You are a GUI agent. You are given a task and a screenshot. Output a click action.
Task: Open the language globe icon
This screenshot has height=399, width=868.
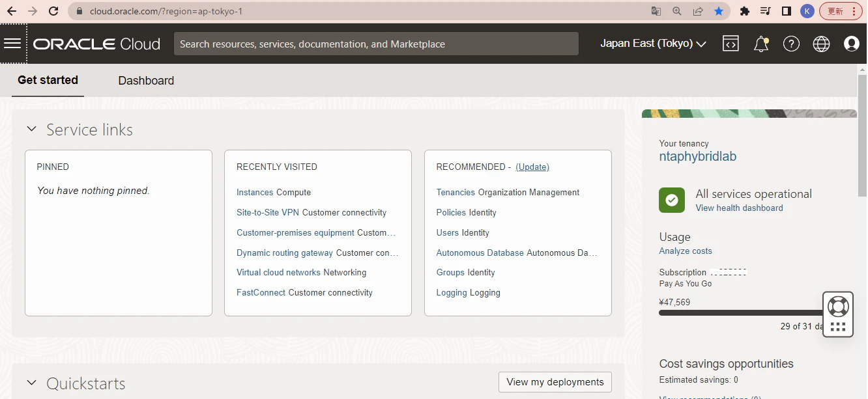click(x=821, y=44)
